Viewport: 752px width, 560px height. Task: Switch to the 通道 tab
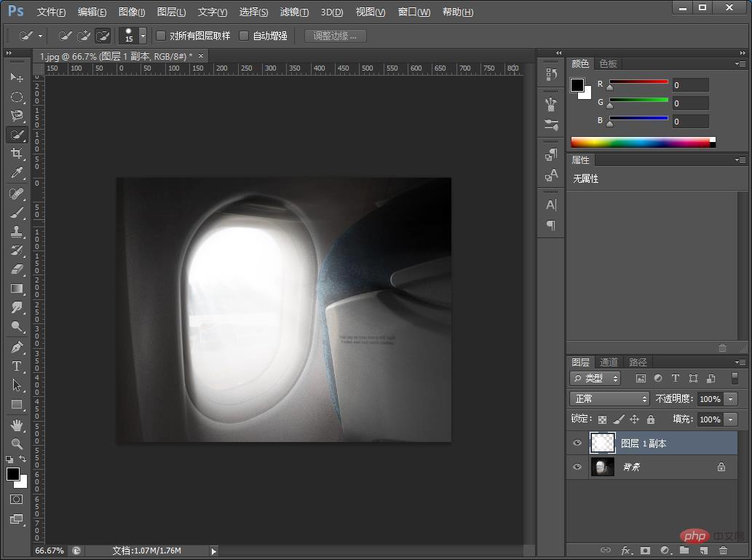(x=609, y=362)
